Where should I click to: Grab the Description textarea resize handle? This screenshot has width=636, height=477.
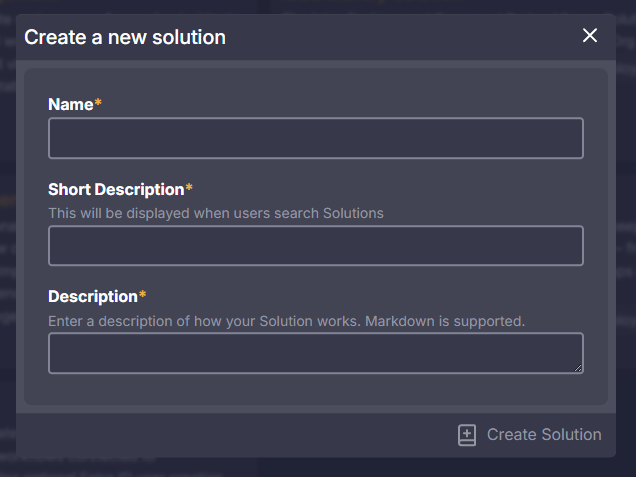pos(577,368)
